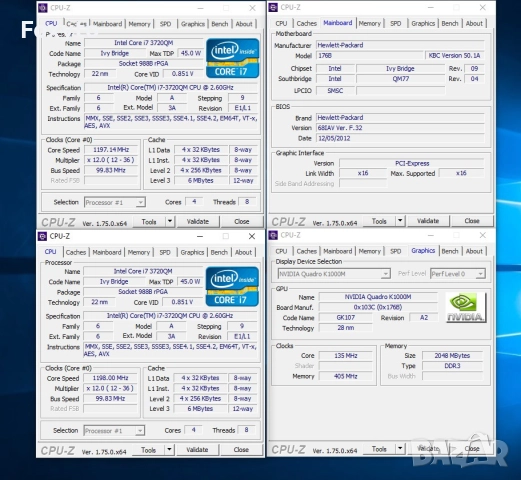Close the bottom-left CPU-Z window with X
The height and width of the screenshot is (480, 521).
(x=252, y=236)
